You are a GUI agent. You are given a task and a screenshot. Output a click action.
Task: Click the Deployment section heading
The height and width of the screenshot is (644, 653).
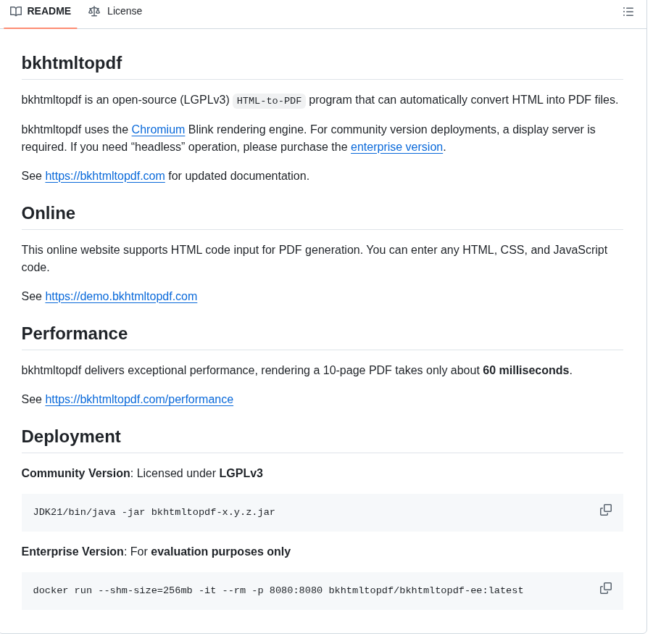point(71,436)
